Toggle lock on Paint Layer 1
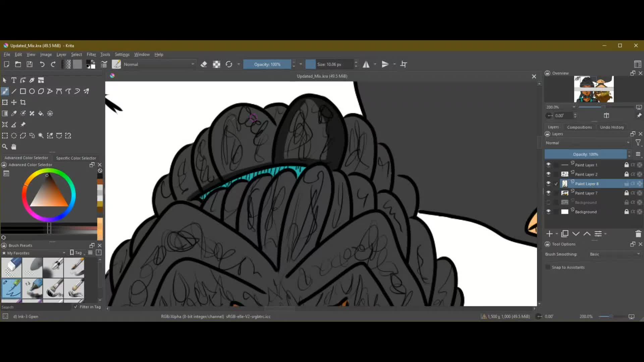Image resolution: width=644 pixels, height=362 pixels. (626, 165)
